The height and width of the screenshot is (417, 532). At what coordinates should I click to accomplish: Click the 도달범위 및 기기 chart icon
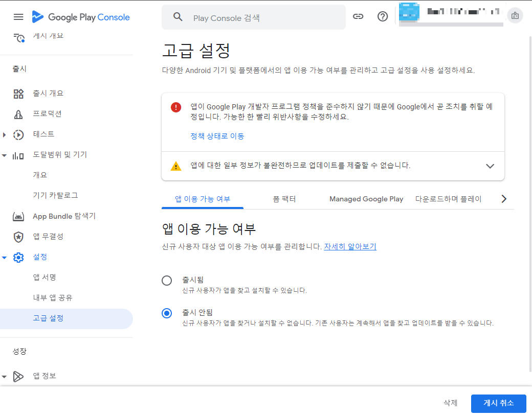[18, 155]
